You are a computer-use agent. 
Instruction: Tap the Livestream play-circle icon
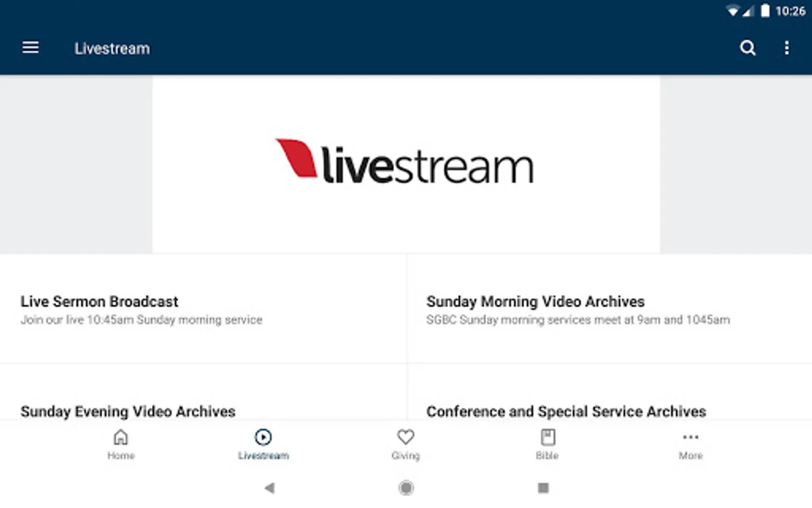[x=263, y=437]
